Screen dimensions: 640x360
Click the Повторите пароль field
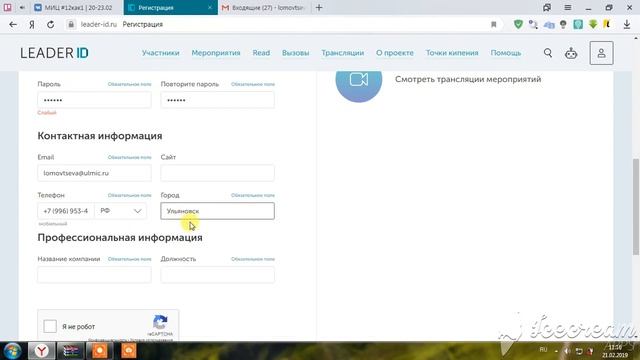pyautogui.click(x=218, y=100)
